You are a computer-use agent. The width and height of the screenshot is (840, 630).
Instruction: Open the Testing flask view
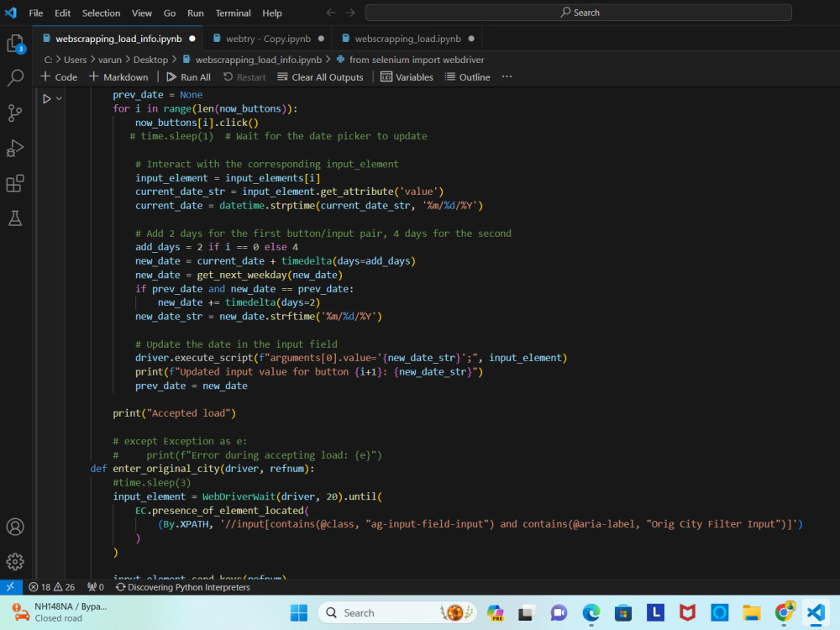click(x=15, y=218)
